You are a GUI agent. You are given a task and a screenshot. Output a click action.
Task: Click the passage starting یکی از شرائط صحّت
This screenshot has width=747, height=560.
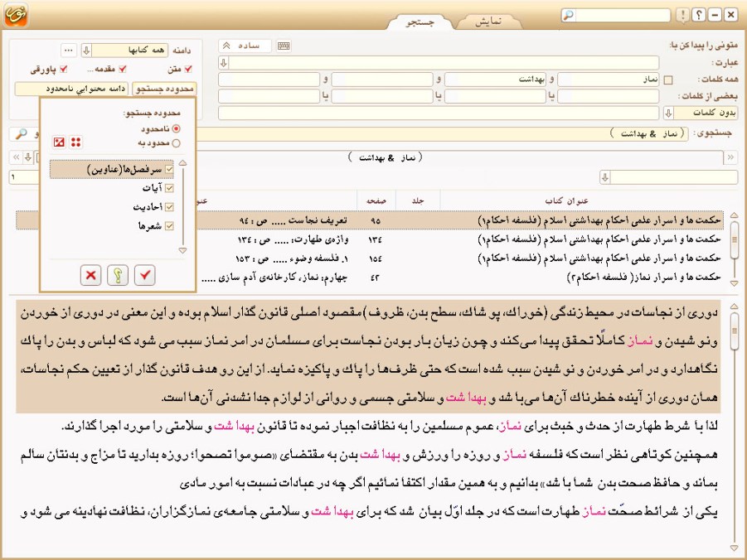pos(368,511)
